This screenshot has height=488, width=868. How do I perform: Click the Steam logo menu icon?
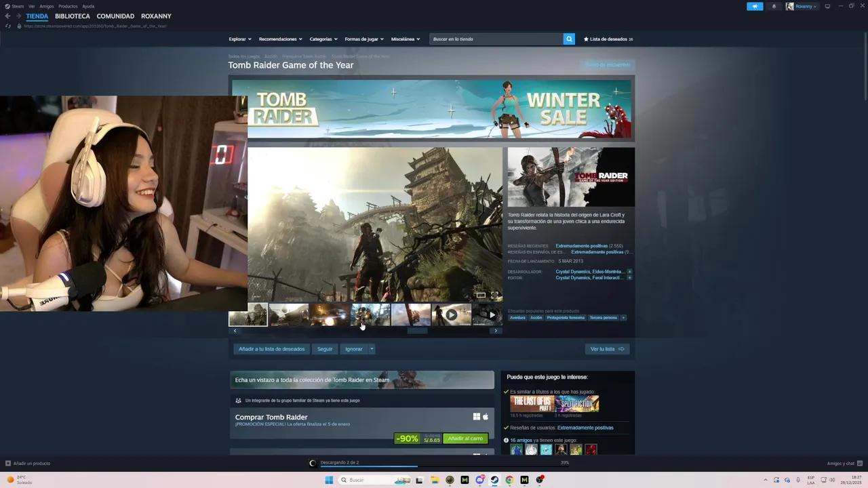(x=7, y=6)
